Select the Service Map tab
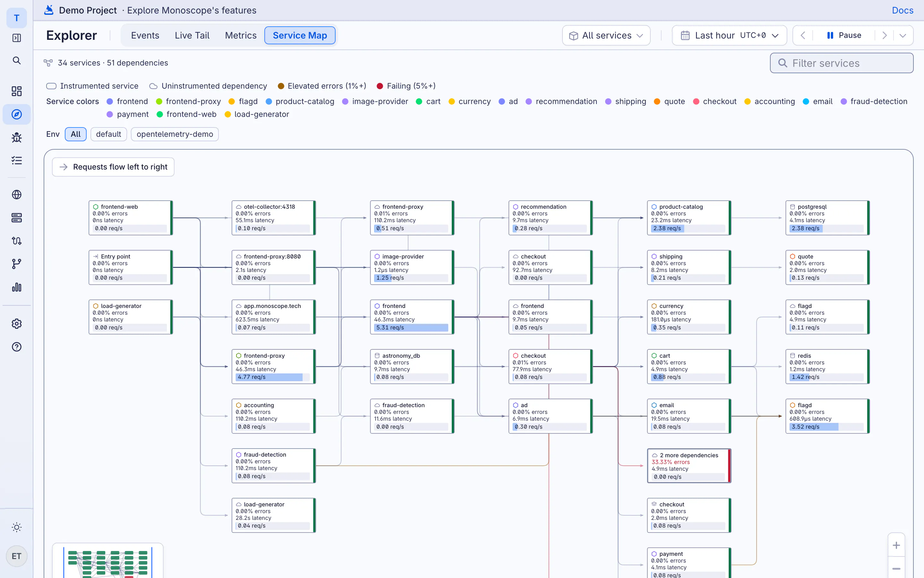Screen dimensions: 924x578 tap(300, 36)
